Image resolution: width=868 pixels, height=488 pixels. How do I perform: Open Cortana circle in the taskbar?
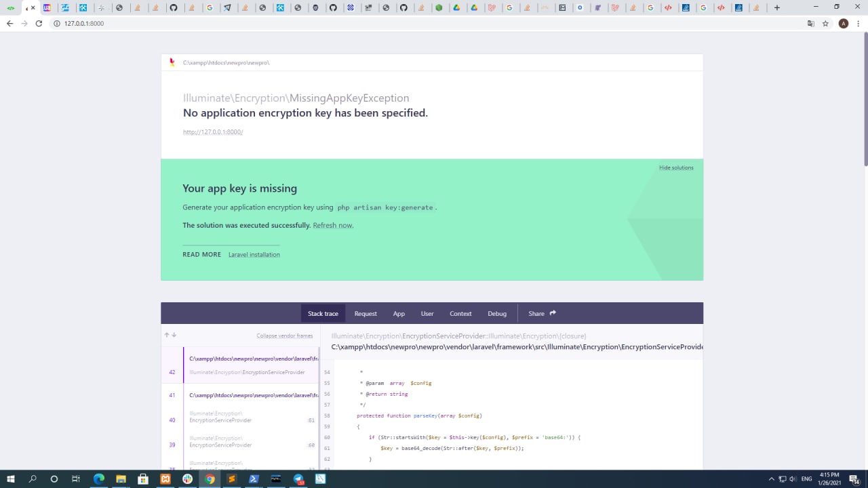coord(54,479)
